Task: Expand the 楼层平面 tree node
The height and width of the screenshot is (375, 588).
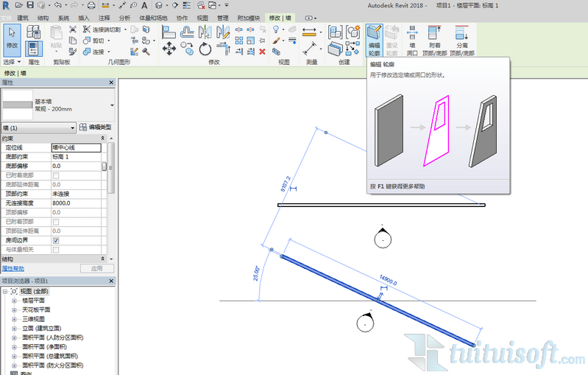Action: pyautogui.click(x=14, y=301)
